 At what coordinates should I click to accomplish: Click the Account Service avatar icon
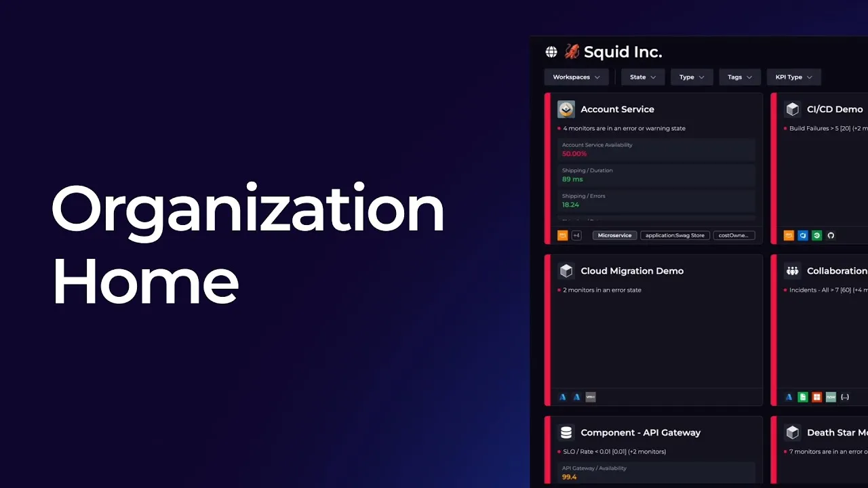[x=566, y=109]
